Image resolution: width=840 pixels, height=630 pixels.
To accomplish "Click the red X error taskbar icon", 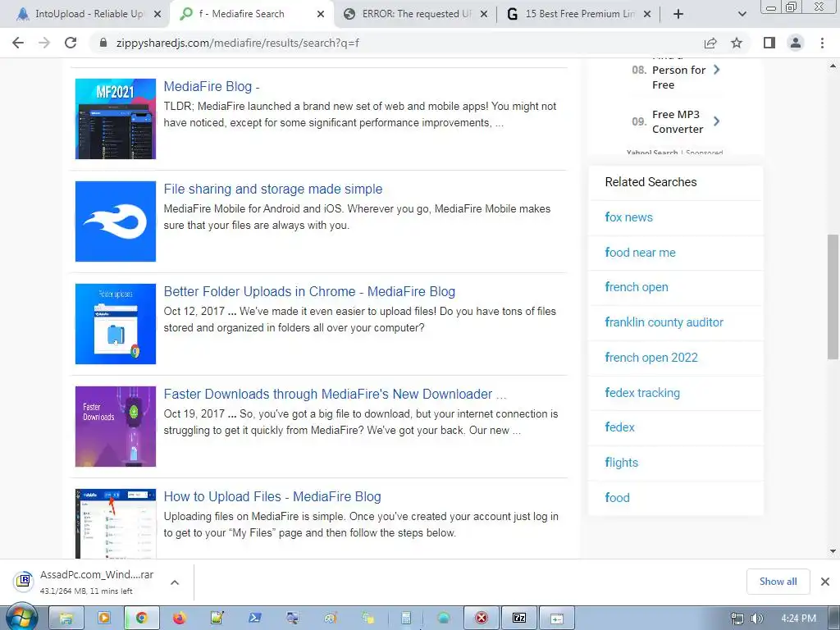I will [x=481, y=619].
